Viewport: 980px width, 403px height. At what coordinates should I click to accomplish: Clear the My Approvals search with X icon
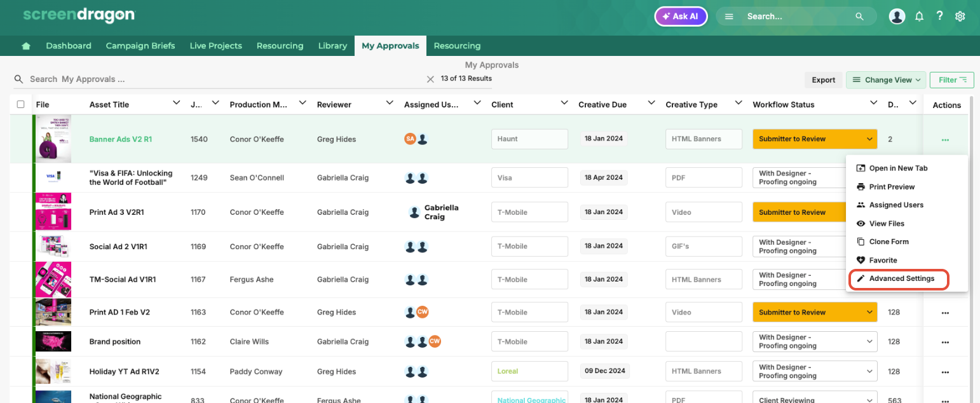pos(430,79)
